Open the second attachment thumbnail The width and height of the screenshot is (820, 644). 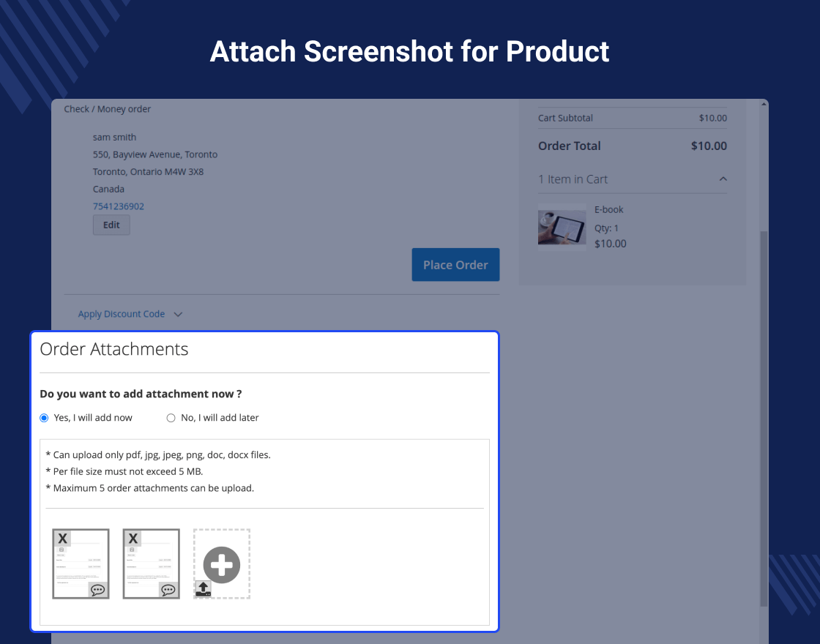[152, 563]
